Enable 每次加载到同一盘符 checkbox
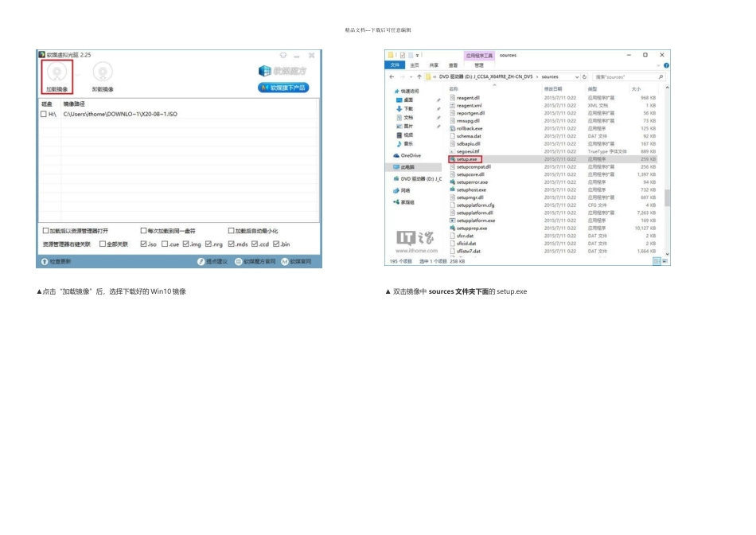This screenshot has height=535, width=756. click(143, 231)
